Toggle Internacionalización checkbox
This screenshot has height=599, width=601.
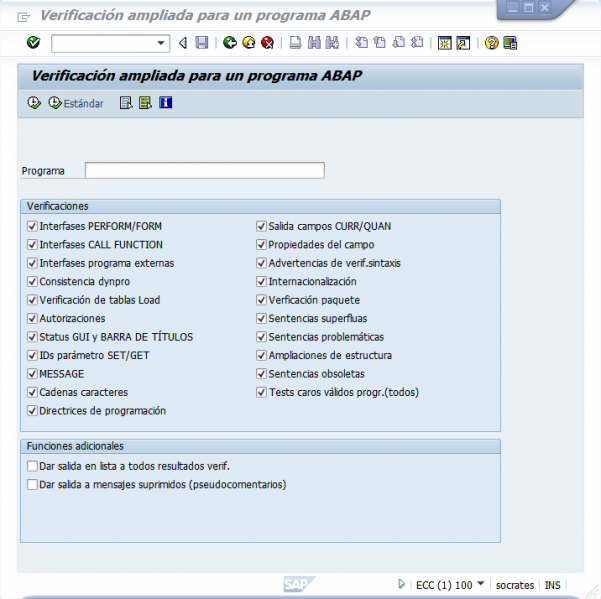[x=261, y=282]
